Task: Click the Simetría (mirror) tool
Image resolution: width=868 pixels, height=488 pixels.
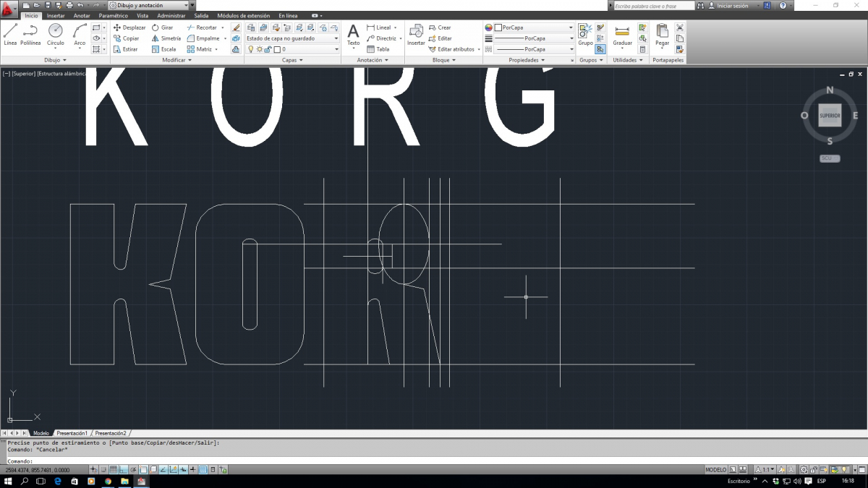Action: tap(166, 38)
